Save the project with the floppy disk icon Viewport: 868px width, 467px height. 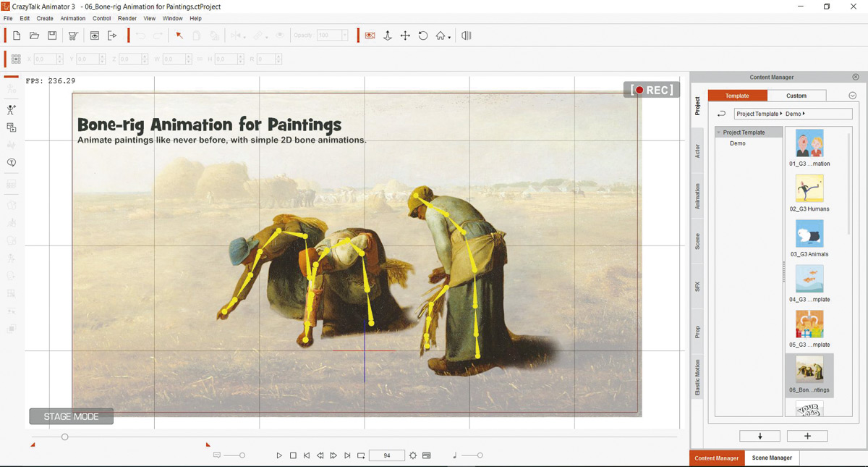coord(52,35)
